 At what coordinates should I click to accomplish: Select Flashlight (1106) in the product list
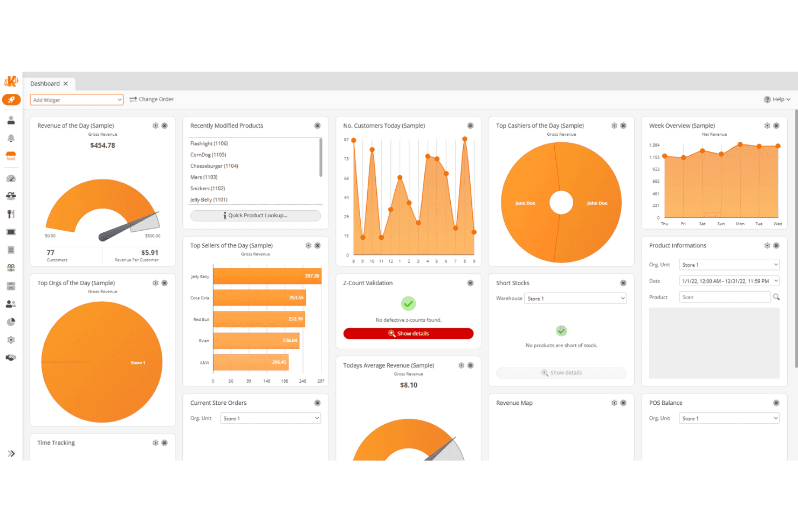pos(209,143)
